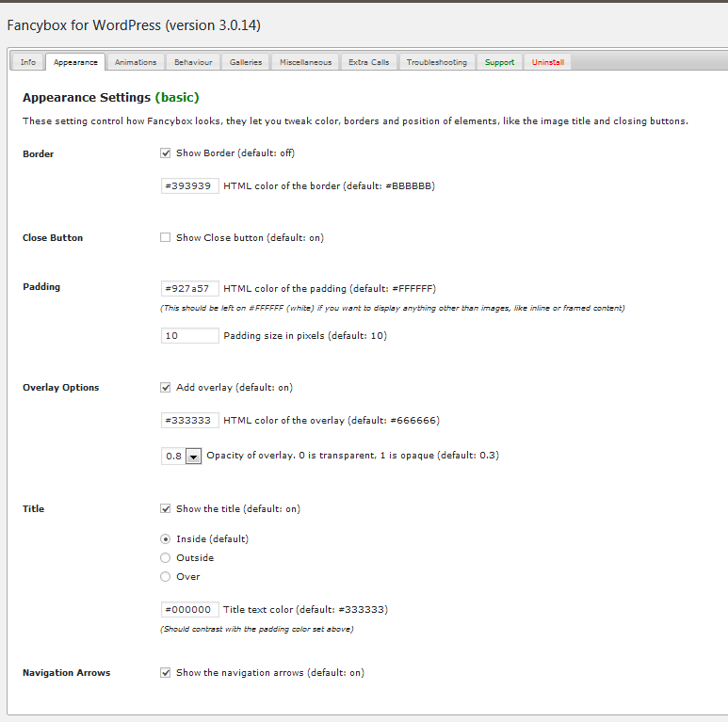Click the green Support tab
The width and height of the screenshot is (728, 722).
(x=499, y=62)
